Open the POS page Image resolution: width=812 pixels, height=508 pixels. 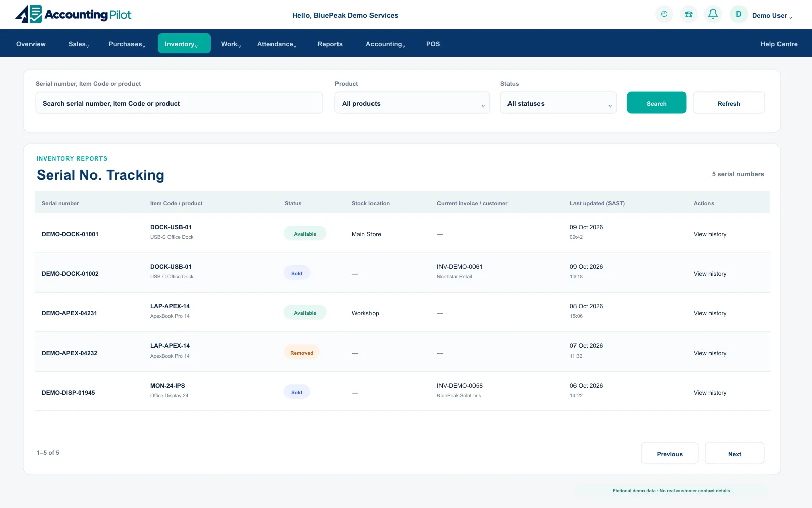click(433, 44)
